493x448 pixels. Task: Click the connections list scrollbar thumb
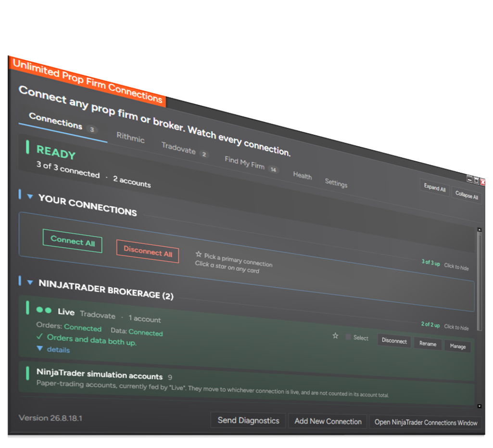480,282
